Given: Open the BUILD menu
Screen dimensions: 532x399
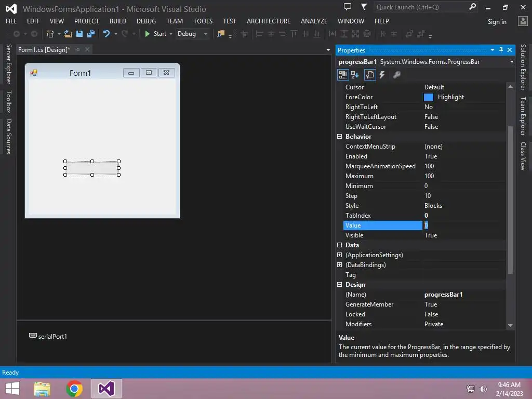Looking at the screenshot, I should [118, 21].
